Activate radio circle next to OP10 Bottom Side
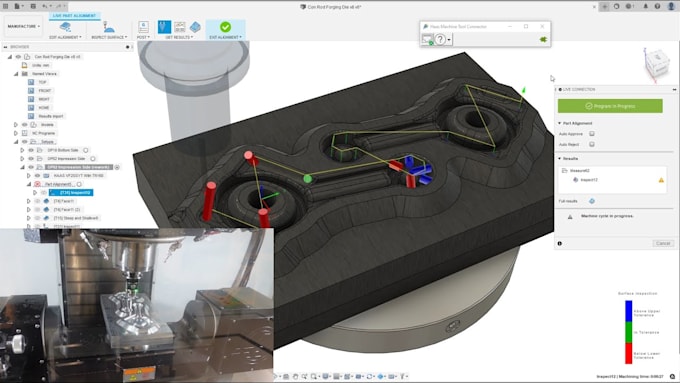 pyautogui.click(x=85, y=150)
